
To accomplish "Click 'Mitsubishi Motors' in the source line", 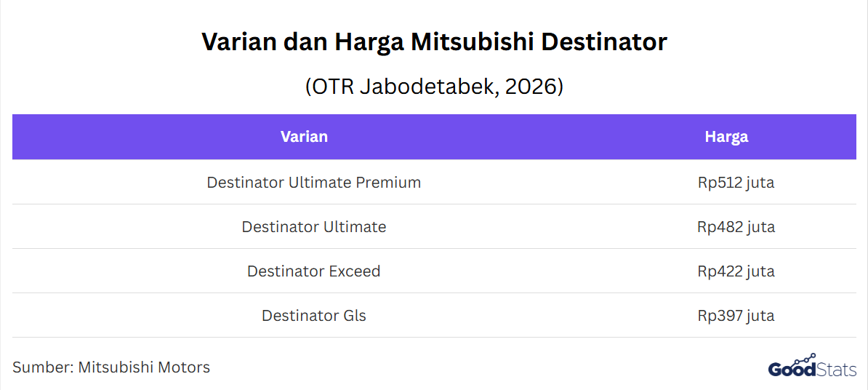I will (x=144, y=367).
